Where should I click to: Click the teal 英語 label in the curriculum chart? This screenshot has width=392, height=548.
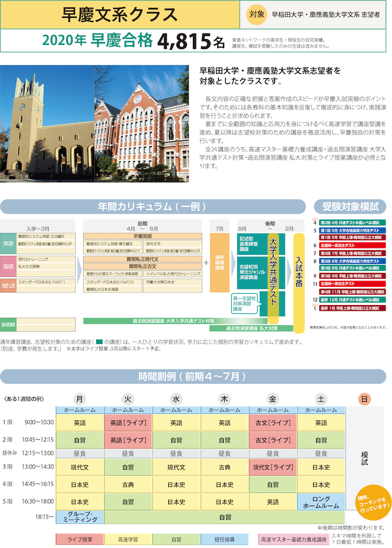pyautogui.click(x=8, y=243)
